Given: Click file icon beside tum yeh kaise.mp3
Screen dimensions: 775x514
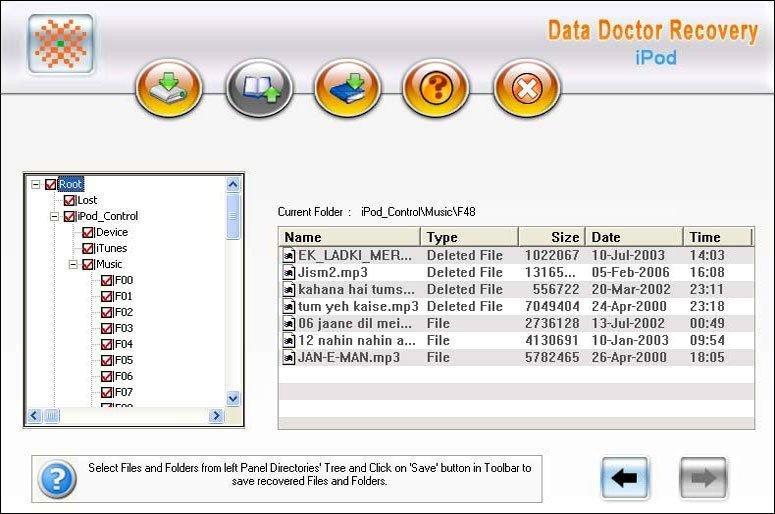Looking at the screenshot, I should (289, 306).
